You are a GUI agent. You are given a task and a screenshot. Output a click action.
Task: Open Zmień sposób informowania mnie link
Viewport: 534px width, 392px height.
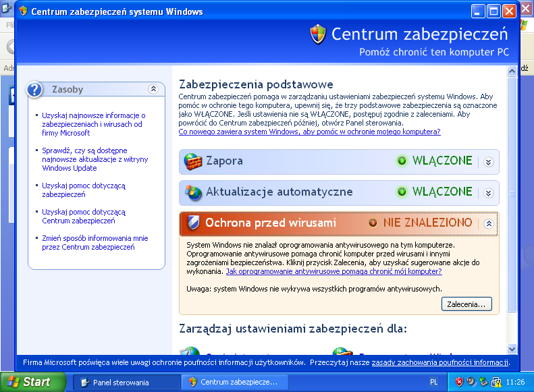tap(95, 243)
